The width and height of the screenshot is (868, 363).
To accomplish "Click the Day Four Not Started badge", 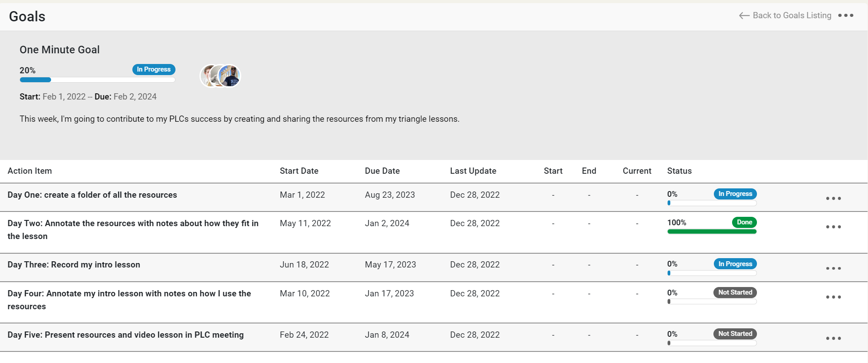I will 735,292.
